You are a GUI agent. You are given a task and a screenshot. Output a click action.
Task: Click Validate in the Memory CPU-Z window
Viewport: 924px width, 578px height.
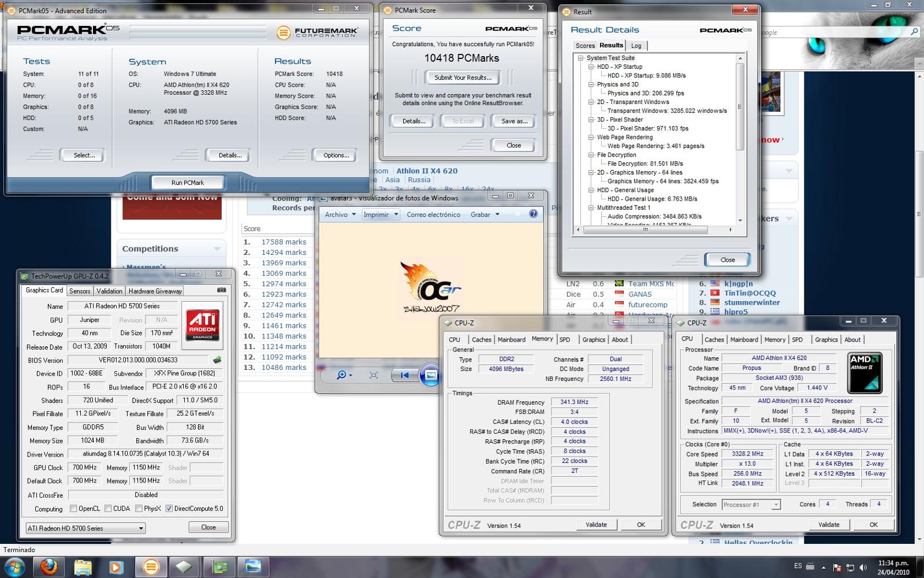pos(597,525)
